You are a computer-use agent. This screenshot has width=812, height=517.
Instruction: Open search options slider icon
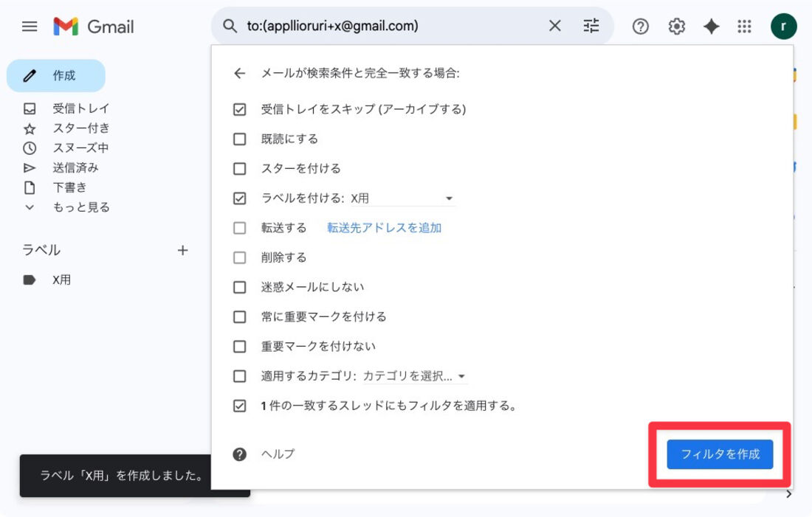click(x=591, y=26)
